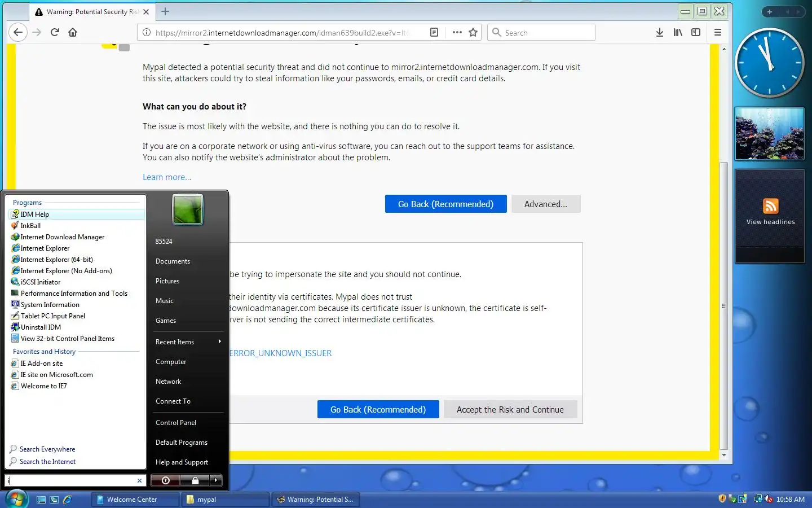Click the browser Back arrow button
The width and height of the screenshot is (812, 508).
pyautogui.click(x=18, y=32)
